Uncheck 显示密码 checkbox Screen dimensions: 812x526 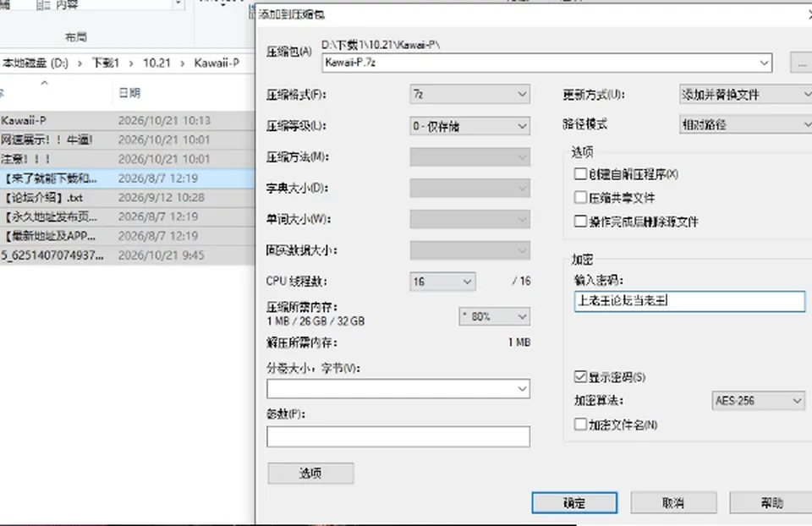tap(580, 376)
